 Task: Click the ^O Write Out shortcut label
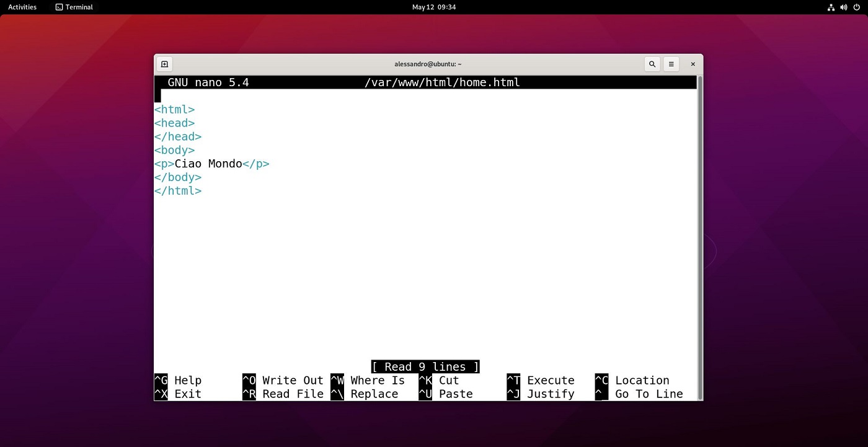pos(283,381)
